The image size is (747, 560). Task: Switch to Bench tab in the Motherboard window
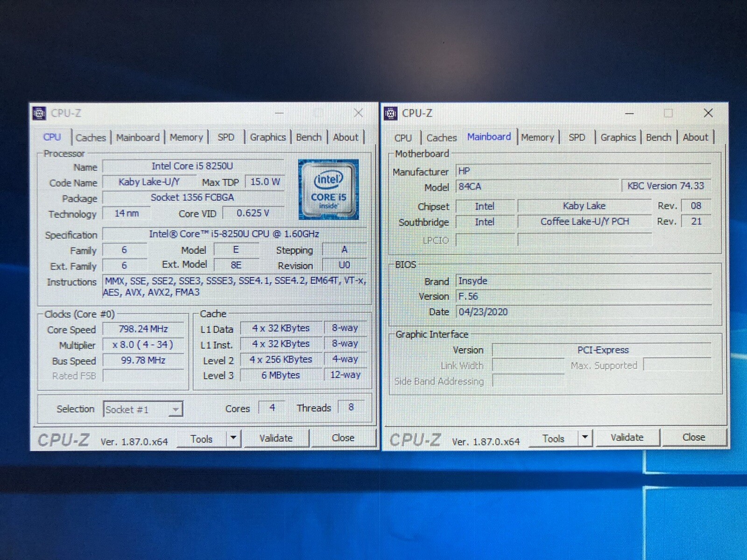[x=658, y=138]
